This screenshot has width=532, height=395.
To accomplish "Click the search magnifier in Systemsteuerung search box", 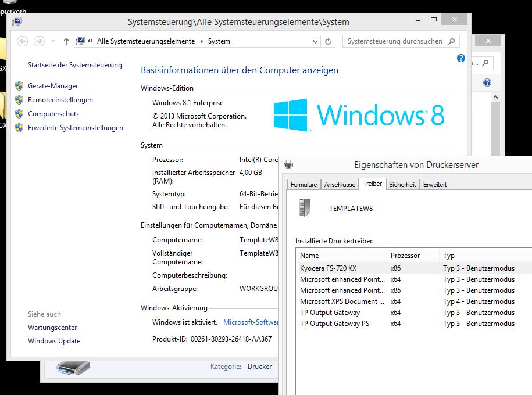I will 451,41.
